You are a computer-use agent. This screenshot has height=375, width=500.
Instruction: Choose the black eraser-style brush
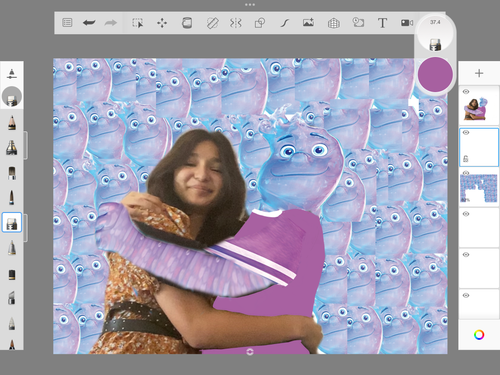point(12,274)
